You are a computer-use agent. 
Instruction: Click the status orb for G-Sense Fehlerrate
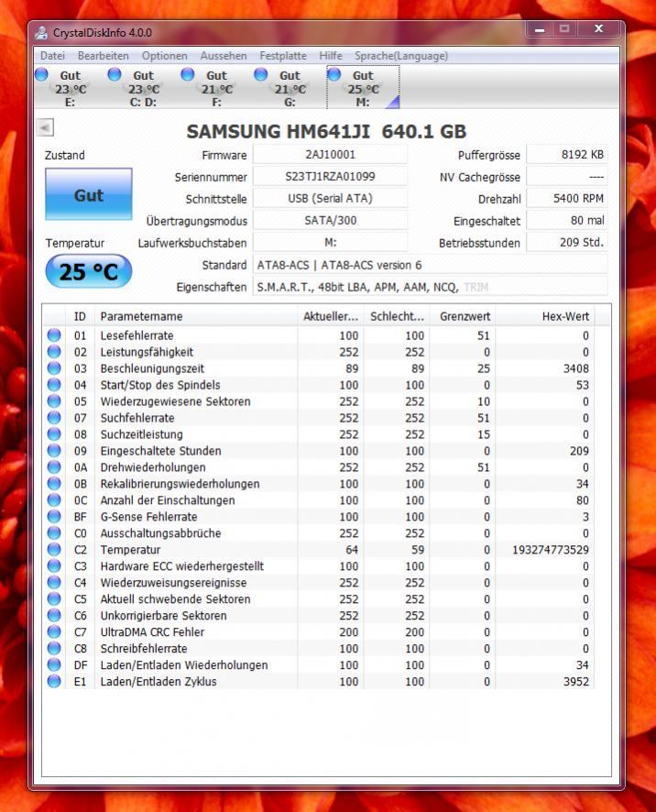(x=54, y=517)
